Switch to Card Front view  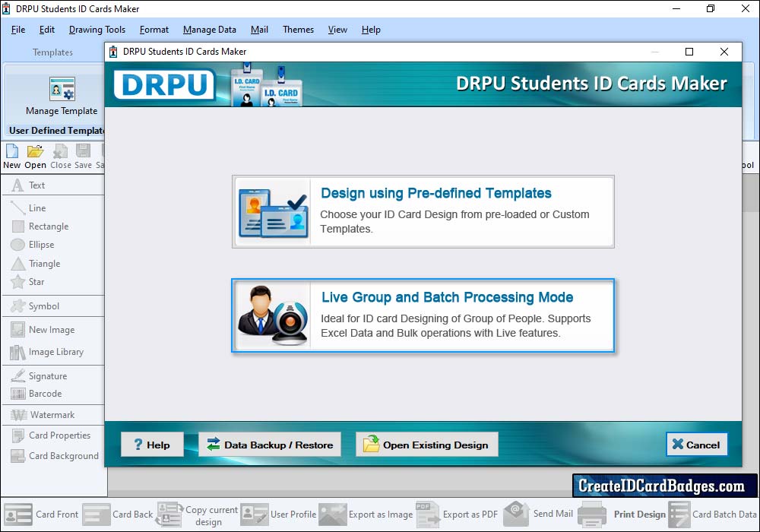pyautogui.click(x=41, y=515)
